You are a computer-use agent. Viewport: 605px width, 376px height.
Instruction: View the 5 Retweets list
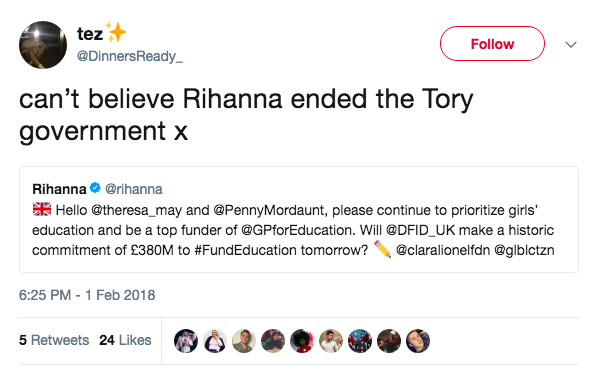click(54, 340)
